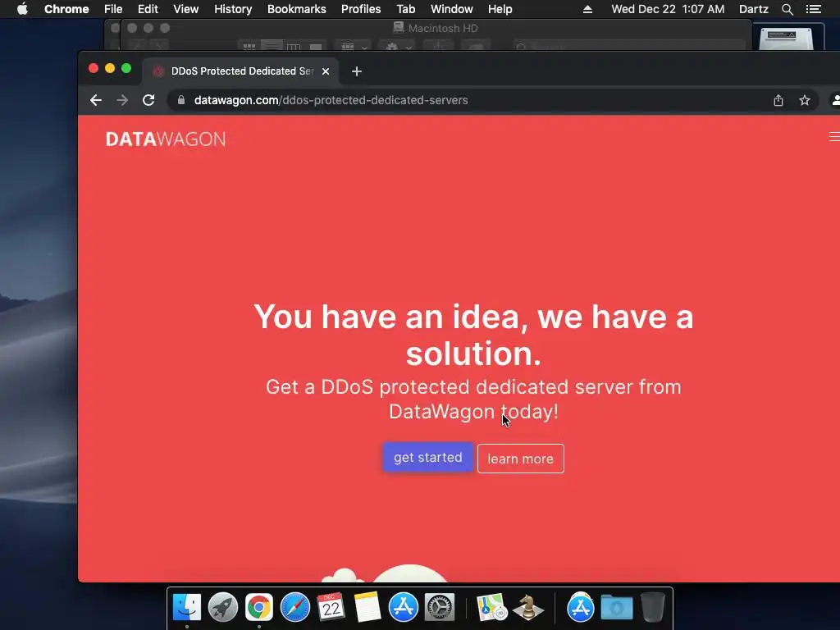Open the Window menu
This screenshot has width=840, height=630.
click(452, 9)
